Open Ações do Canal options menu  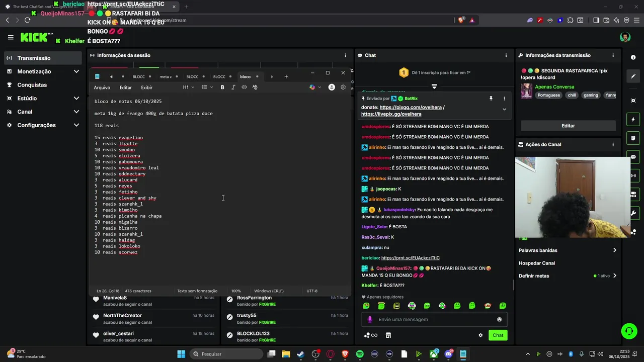(613, 144)
